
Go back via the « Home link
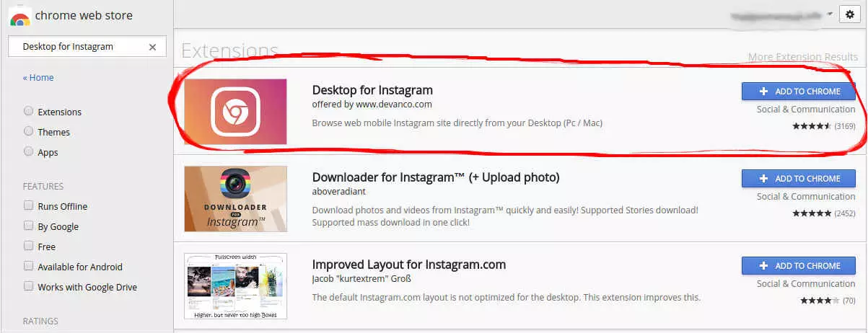(x=38, y=78)
